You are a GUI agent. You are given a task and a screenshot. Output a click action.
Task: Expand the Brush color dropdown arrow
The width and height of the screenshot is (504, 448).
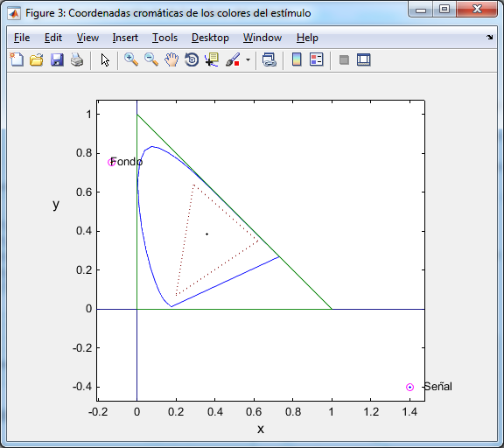pyautogui.click(x=248, y=59)
